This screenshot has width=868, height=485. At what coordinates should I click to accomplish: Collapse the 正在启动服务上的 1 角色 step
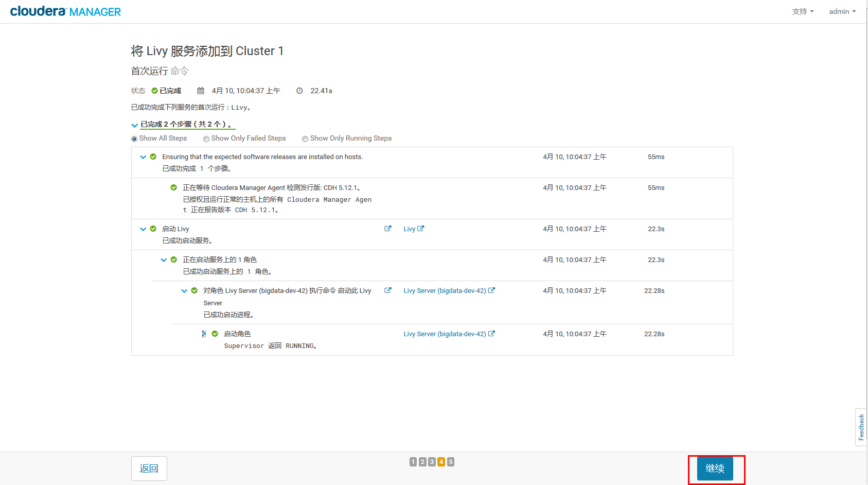coord(164,260)
